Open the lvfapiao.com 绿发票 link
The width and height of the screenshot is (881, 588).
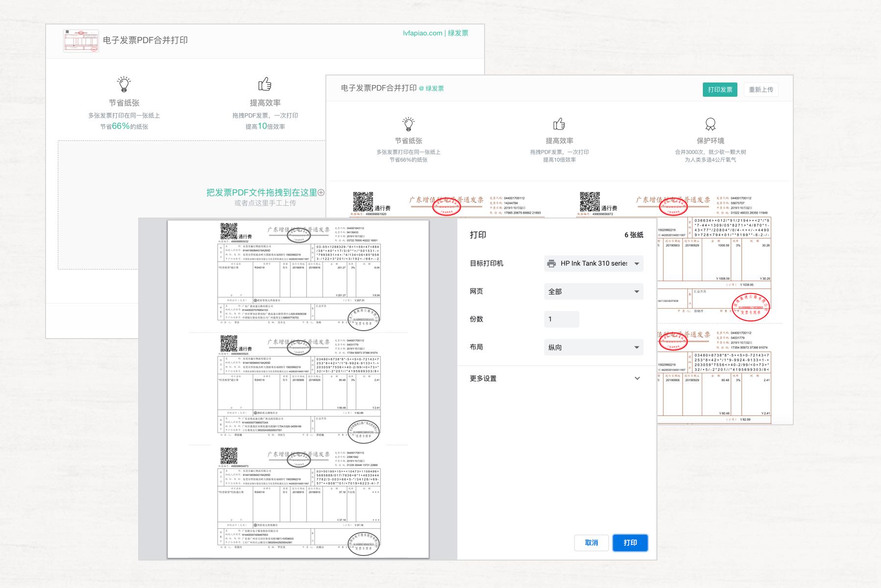coord(435,33)
